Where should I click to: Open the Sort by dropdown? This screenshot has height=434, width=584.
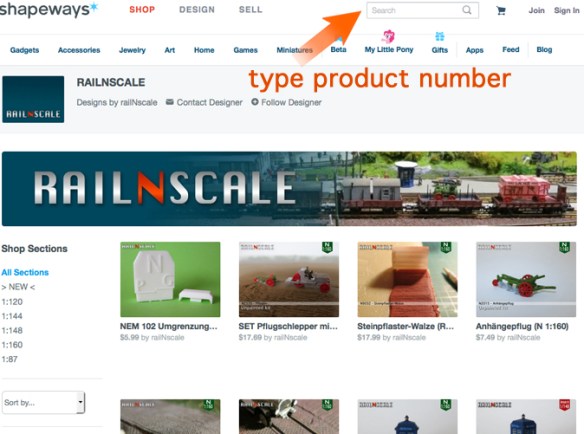(44, 402)
